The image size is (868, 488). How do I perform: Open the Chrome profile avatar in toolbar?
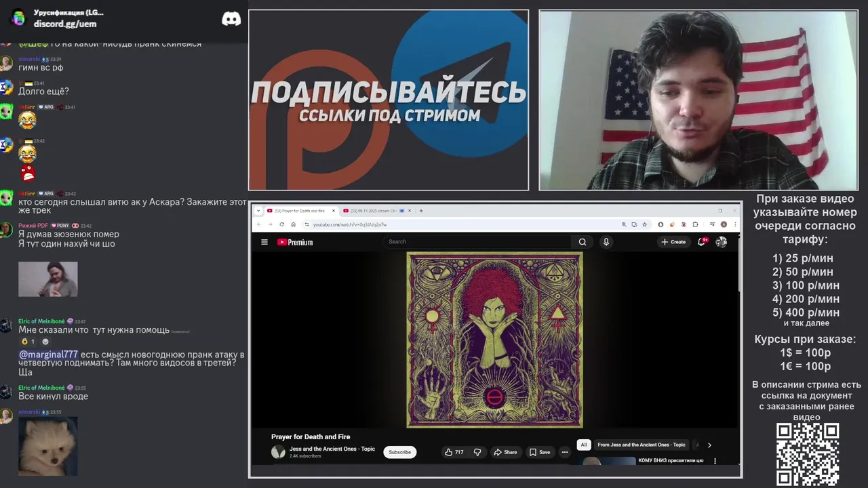724,224
